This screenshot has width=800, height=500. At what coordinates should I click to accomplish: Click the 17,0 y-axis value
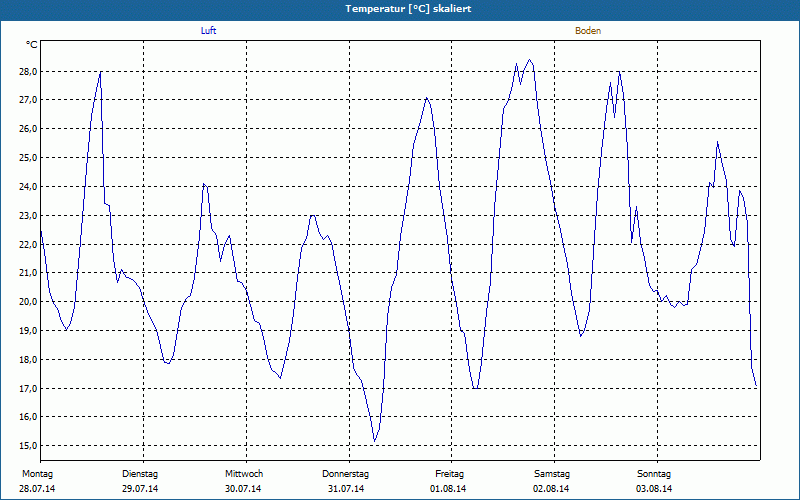pyautogui.click(x=28, y=389)
